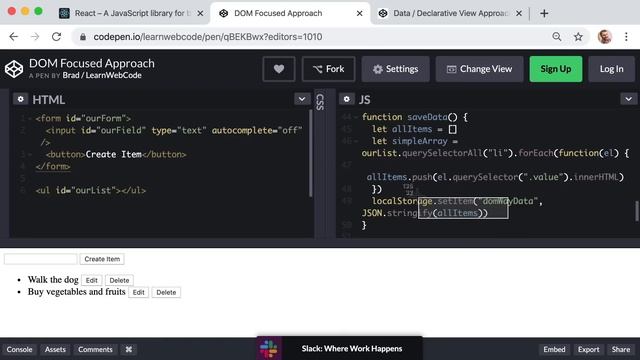This screenshot has height=360, width=640.
Task: Close the React browser tab
Action: point(200,13)
